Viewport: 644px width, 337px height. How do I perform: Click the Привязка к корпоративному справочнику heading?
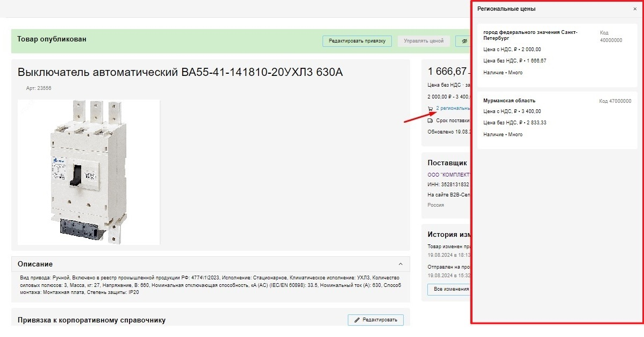click(91, 320)
